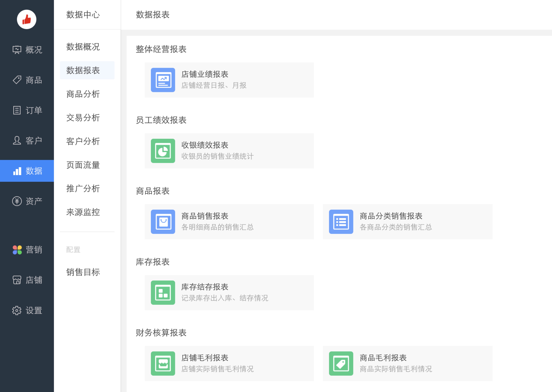552x392 pixels.
Task: Click the green 商品毛利报表 tag icon
Action: coord(341,364)
